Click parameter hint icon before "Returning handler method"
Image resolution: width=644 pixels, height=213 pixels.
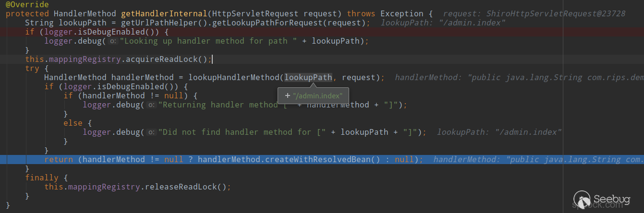click(x=151, y=105)
